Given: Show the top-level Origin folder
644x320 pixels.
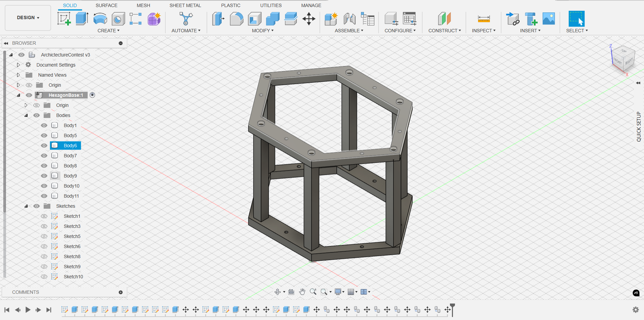Looking at the screenshot, I should click(29, 85).
